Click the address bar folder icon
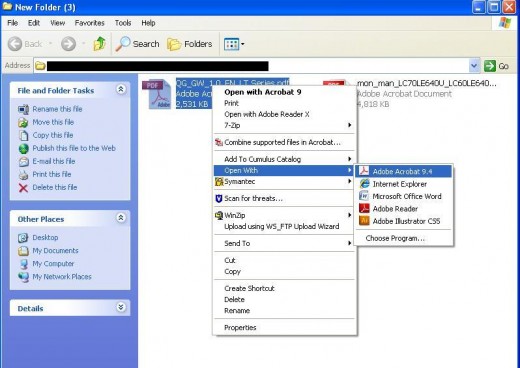Image resolution: width=520 pixels, height=368 pixels. pyautogui.click(x=40, y=66)
